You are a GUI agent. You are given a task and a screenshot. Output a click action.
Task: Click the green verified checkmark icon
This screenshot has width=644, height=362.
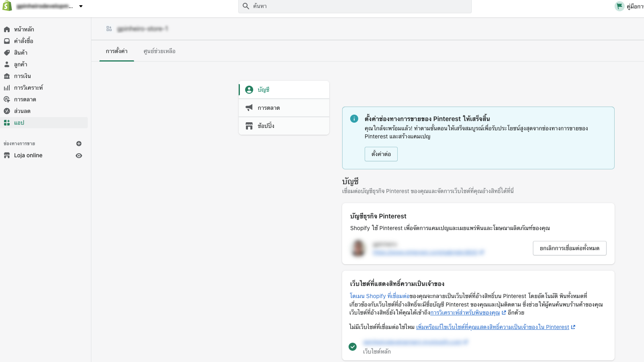click(353, 347)
